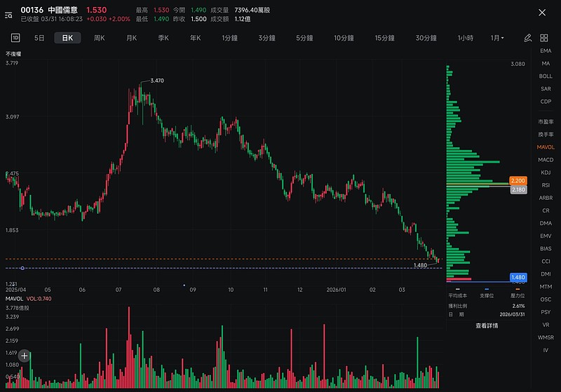
Task: Enable the BOLL indicator
Action: 546,76
